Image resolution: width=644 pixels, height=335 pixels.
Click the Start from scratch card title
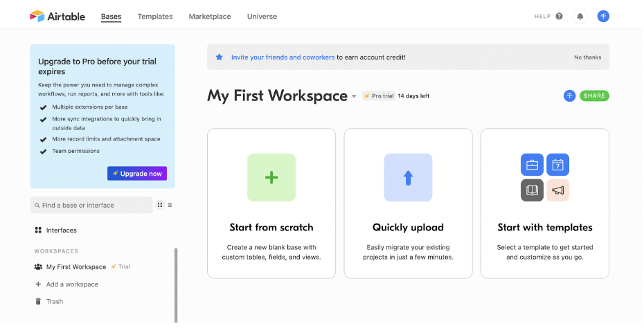271,228
